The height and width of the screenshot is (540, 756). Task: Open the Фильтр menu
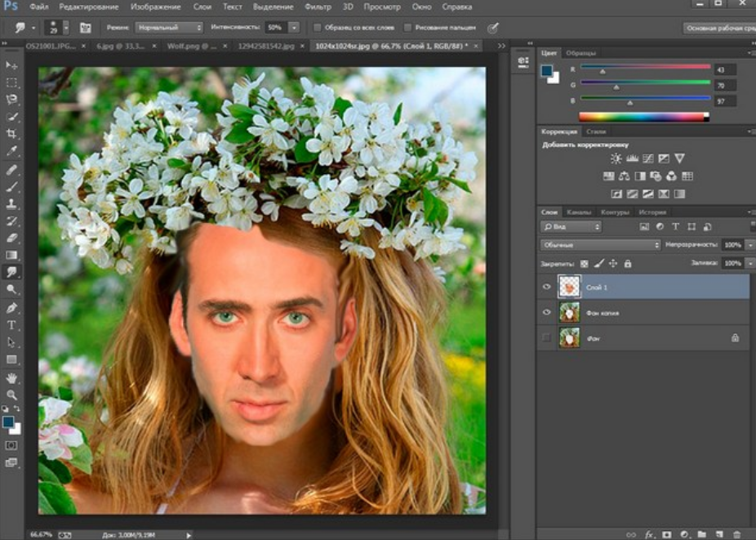coord(318,7)
